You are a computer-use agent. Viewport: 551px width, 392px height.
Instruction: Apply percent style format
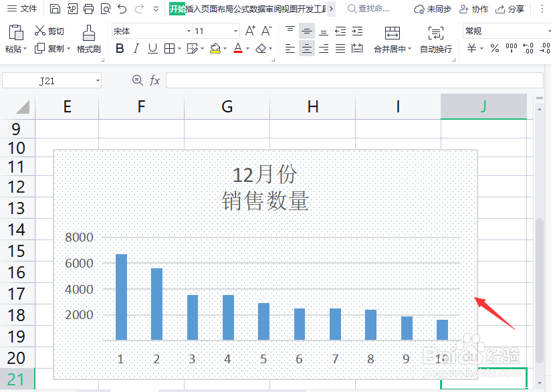(x=495, y=48)
